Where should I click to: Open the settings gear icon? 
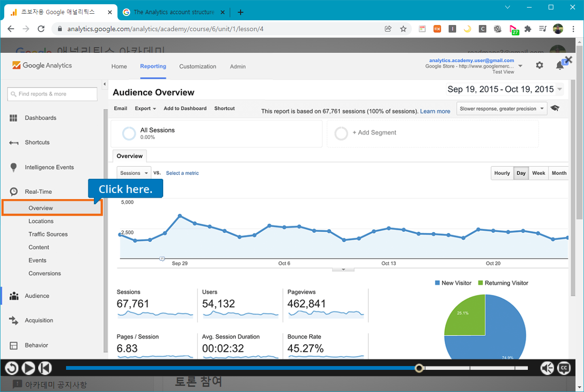tap(540, 66)
